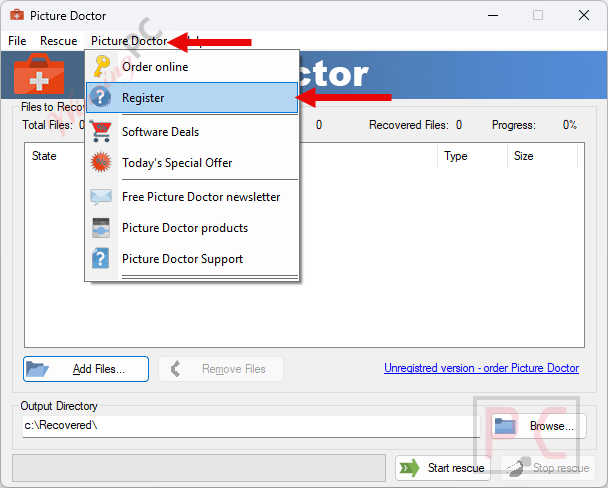Image resolution: width=608 pixels, height=488 pixels.
Task: Click the State column header
Action: [x=44, y=156]
